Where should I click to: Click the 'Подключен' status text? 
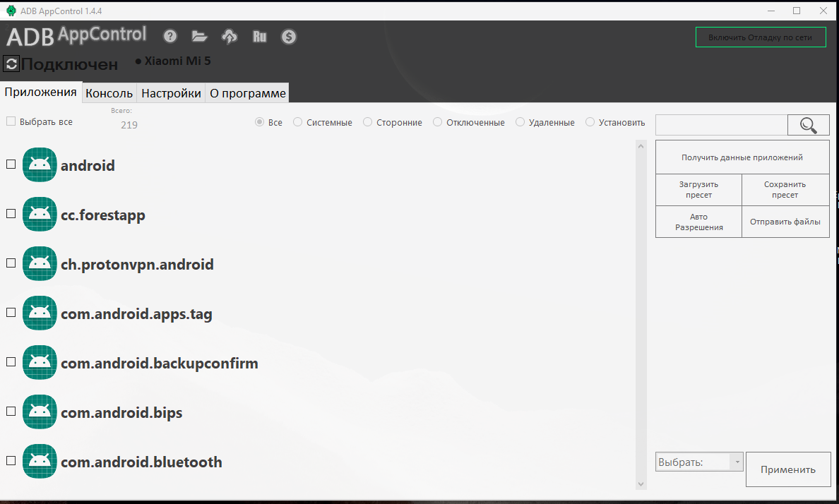69,65
